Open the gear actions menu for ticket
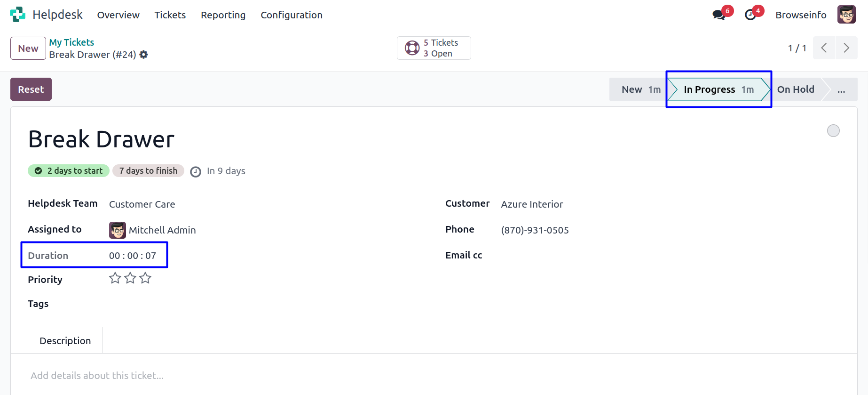 (144, 55)
